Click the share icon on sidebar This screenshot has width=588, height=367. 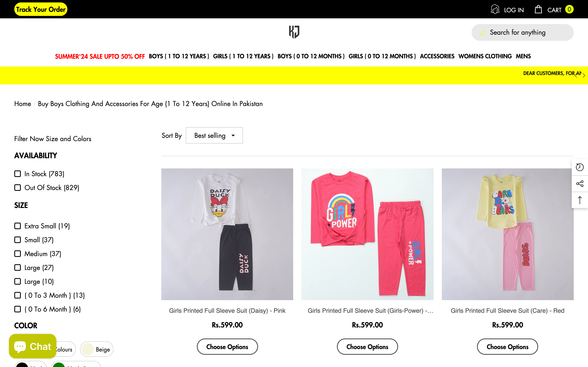click(580, 183)
